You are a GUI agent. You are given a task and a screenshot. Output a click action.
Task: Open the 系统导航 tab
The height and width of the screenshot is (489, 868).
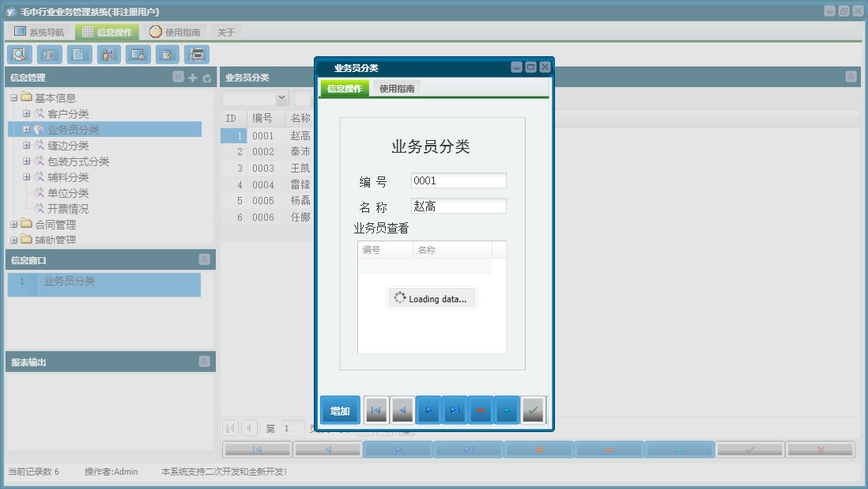tap(40, 32)
